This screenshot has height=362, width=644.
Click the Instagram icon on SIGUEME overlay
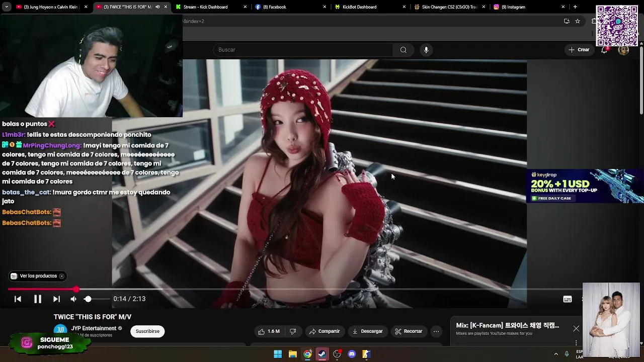tap(27, 343)
